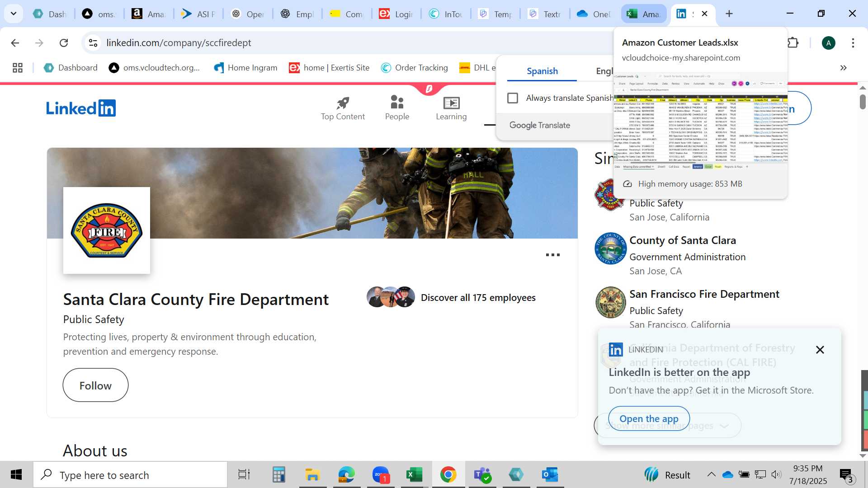Screen dimensions: 868x488
Task: Open County of Santa Clara page
Action: point(683,240)
